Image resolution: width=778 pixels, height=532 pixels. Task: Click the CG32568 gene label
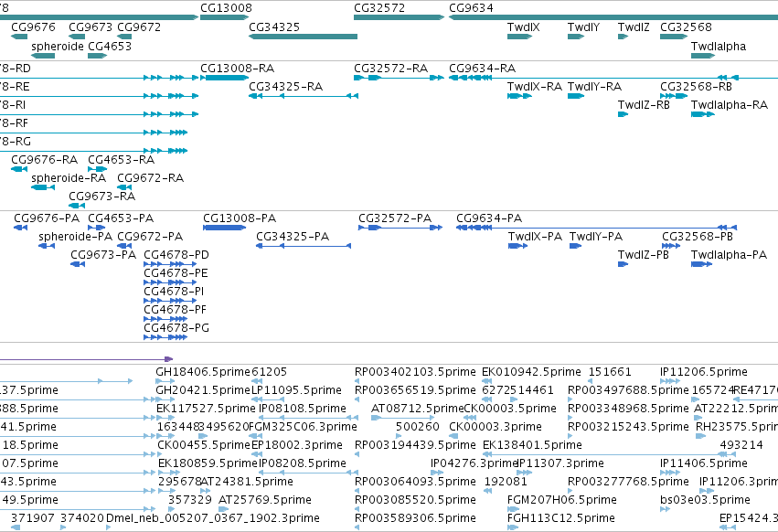(686, 27)
